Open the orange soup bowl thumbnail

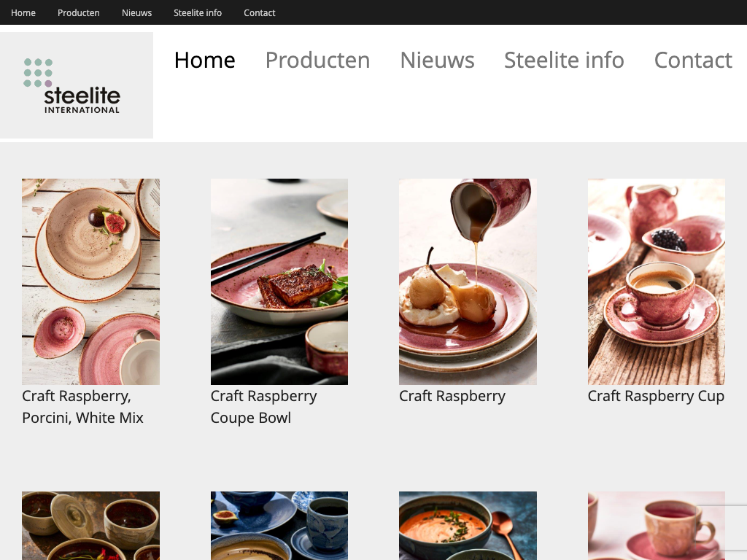pos(468,525)
